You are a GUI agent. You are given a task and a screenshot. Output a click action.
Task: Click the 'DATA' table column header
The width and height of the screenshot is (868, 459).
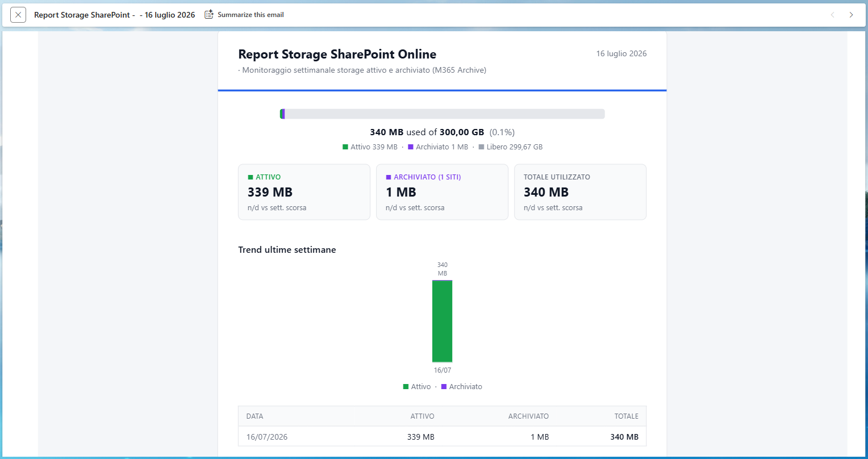point(255,416)
